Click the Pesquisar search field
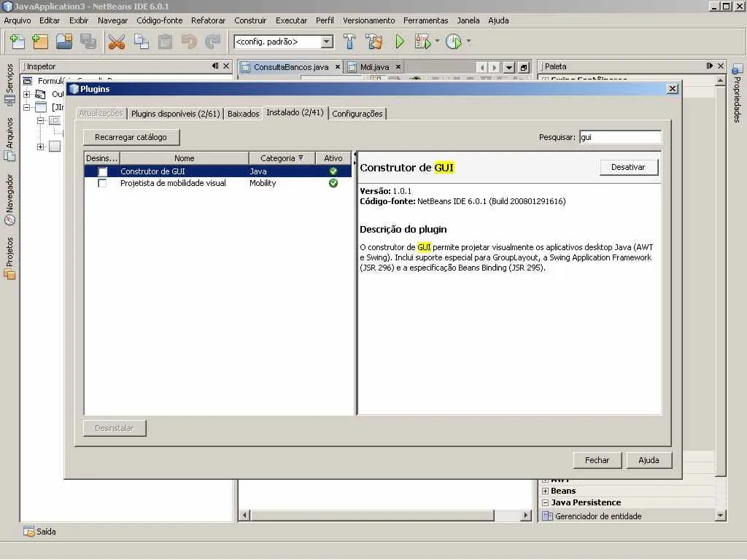Viewport: 747px width, 560px height. click(x=619, y=137)
